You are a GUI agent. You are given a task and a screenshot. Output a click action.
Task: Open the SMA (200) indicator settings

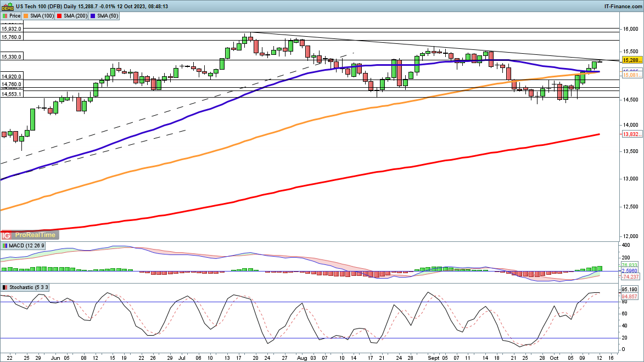(x=72, y=16)
